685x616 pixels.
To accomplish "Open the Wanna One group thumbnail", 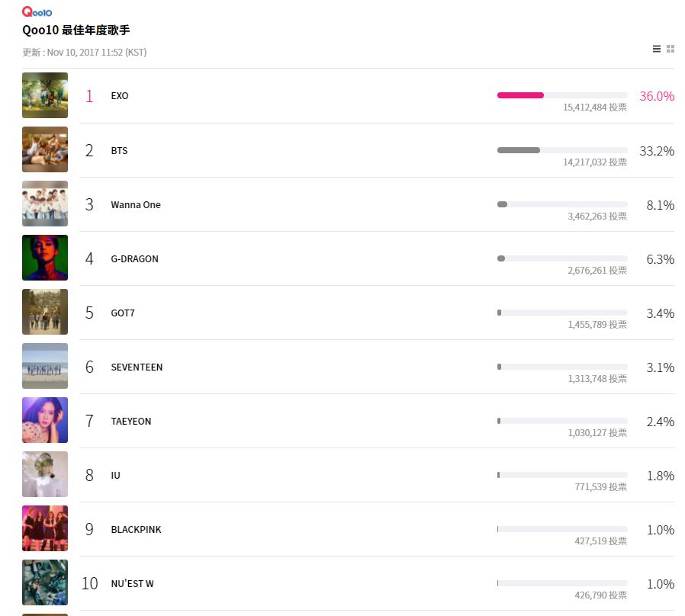I will pos(45,204).
